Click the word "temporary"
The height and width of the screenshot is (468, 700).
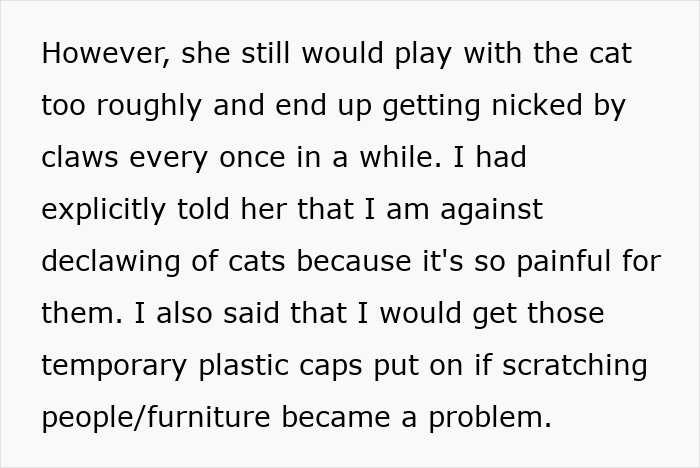click(114, 367)
